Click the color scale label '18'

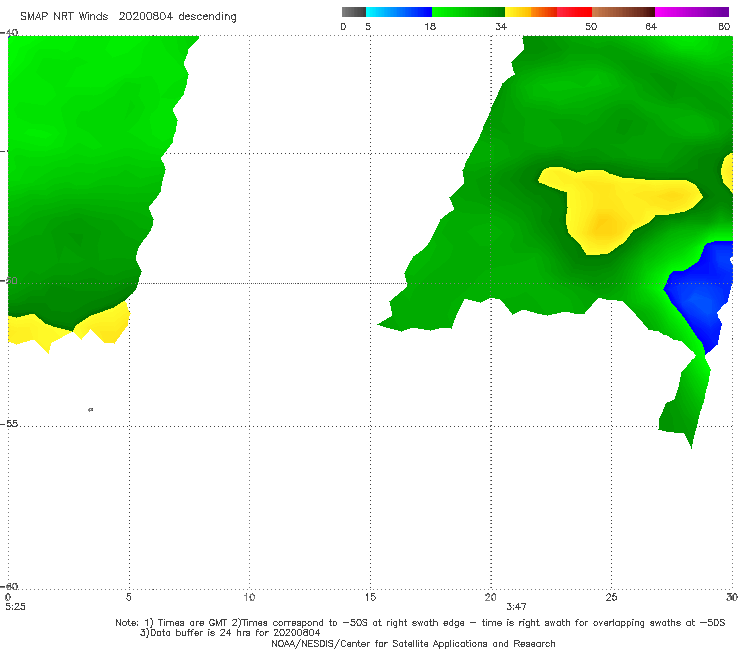430,27
